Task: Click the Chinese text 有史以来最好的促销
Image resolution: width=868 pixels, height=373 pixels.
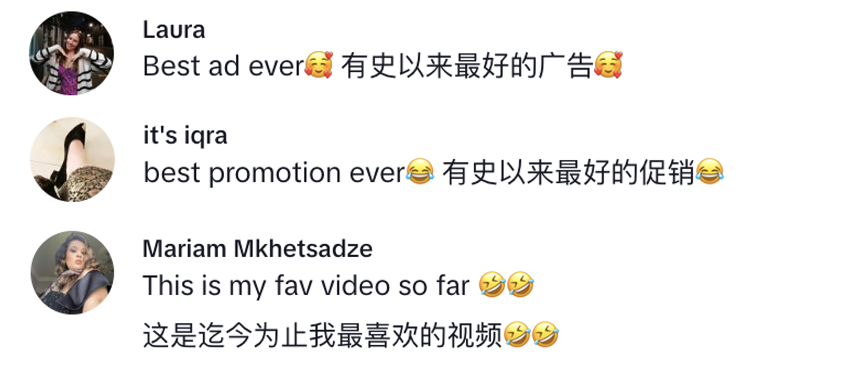Action: pyautogui.click(x=568, y=174)
